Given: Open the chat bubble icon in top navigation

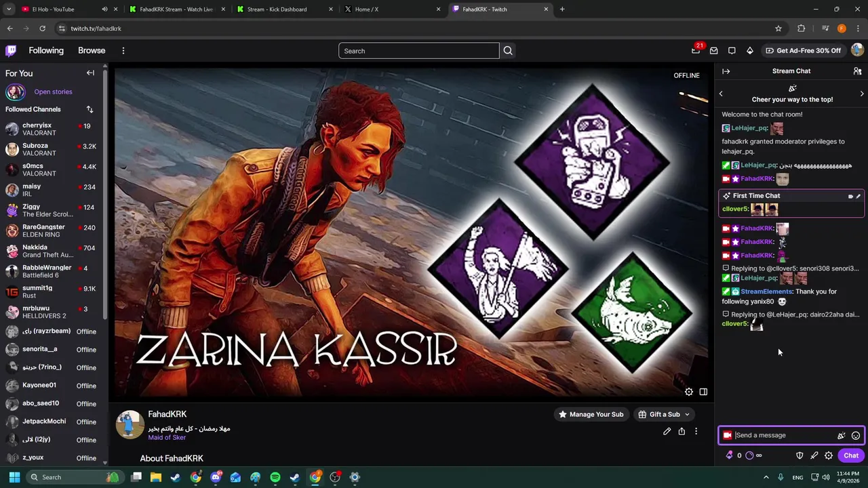Looking at the screenshot, I should click(732, 50).
